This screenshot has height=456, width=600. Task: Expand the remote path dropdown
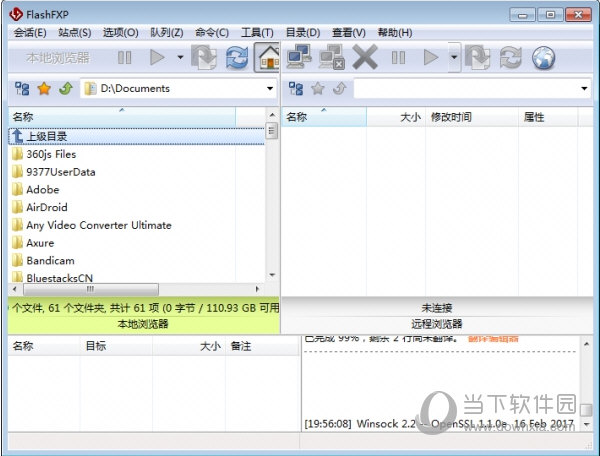584,89
